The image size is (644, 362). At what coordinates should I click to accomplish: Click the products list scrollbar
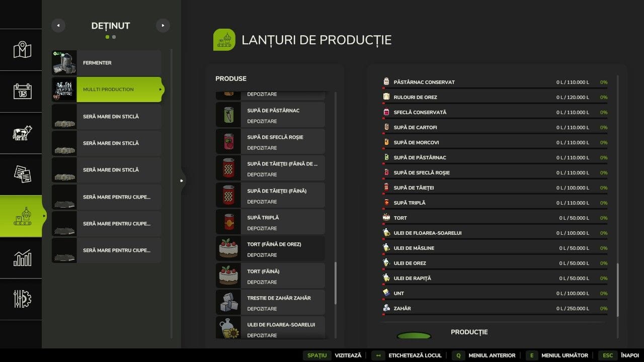[x=336, y=283]
